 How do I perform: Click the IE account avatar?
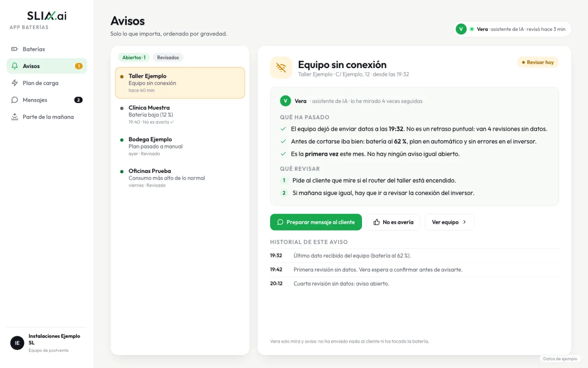(17, 343)
